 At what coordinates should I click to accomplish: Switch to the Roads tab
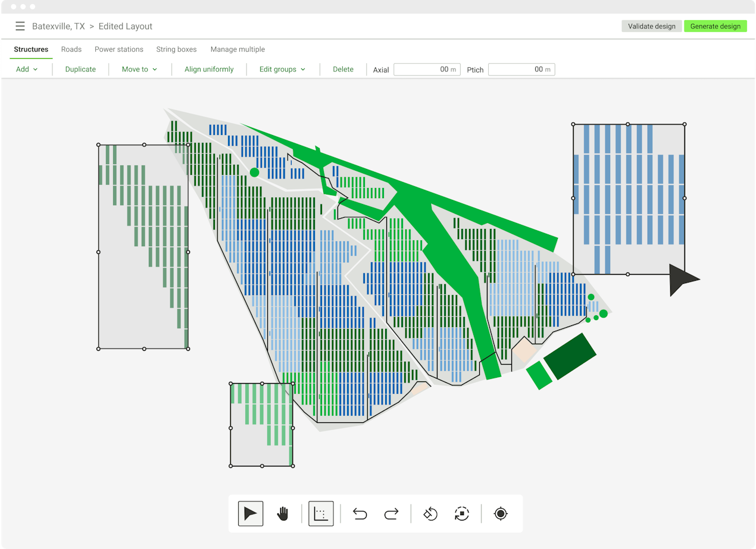coord(71,49)
